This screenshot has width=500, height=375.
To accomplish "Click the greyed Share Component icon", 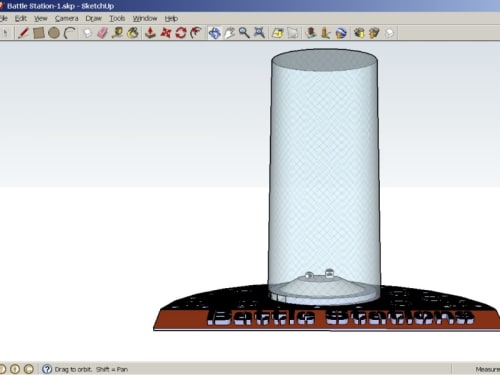I will [x=389, y=33].
